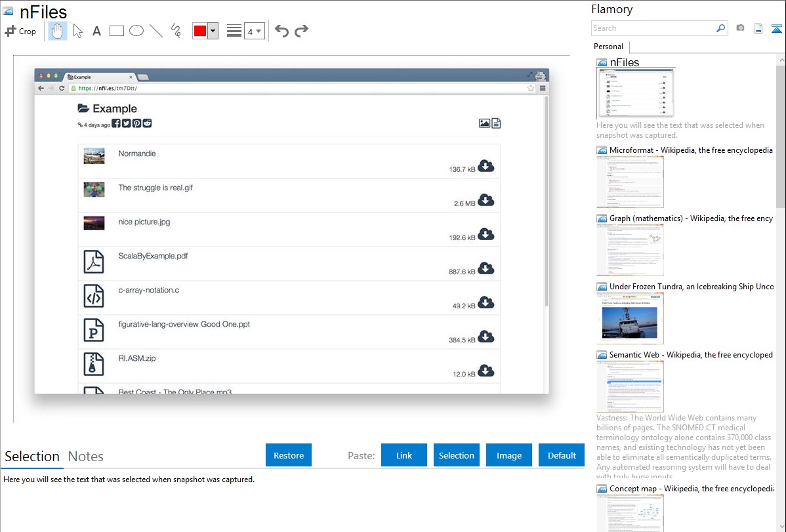Select the rectangle shape tool
Screen dimensions: 786x532
click(x=117, y=31)
